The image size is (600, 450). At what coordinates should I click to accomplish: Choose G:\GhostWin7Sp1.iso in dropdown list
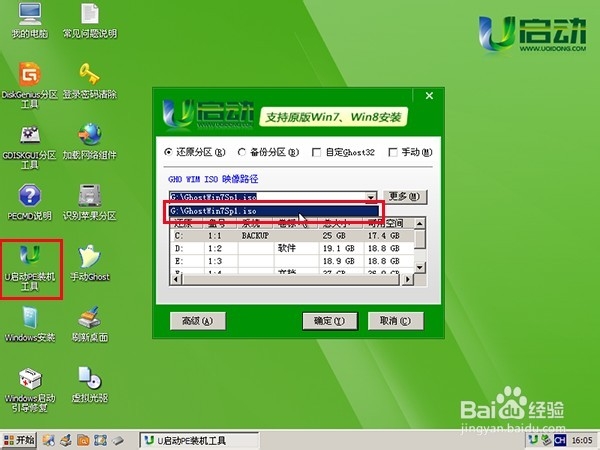coord(274,211)
